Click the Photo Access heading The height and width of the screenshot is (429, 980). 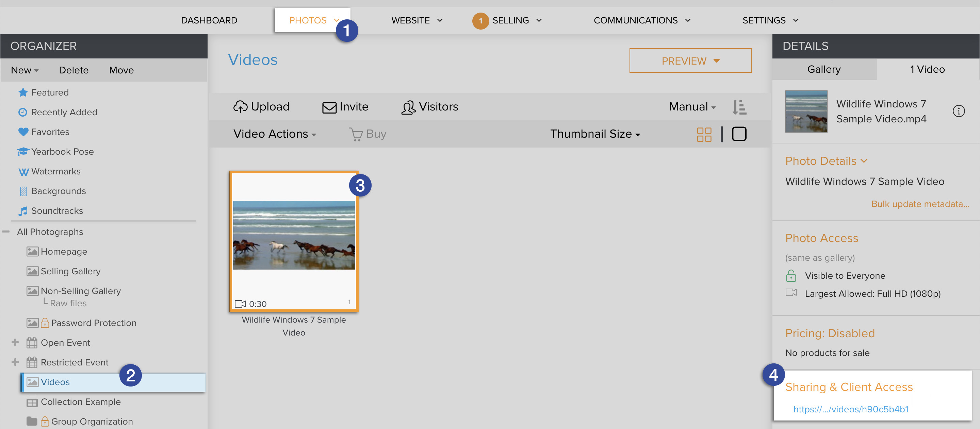click(x=822, y=238)
